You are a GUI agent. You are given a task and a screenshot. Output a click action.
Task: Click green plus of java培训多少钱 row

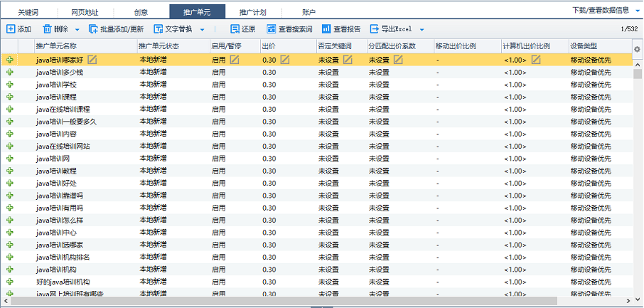click(10, 73)
